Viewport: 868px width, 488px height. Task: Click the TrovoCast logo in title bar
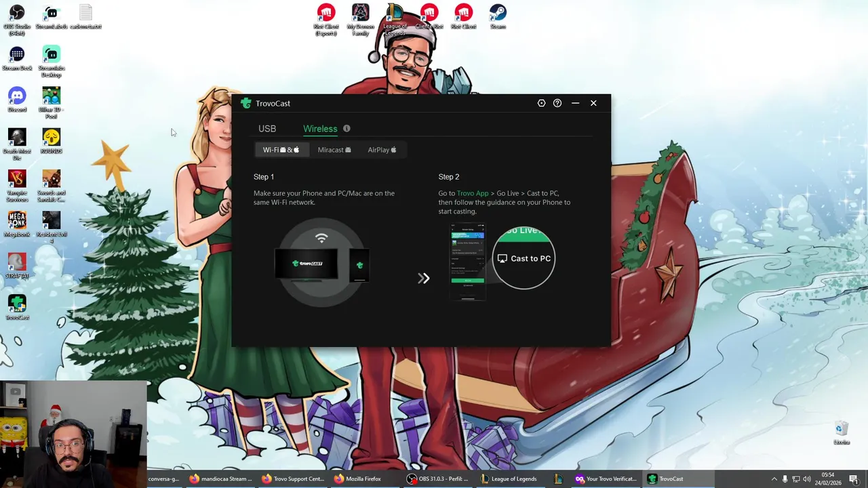[x=245, y=103]
